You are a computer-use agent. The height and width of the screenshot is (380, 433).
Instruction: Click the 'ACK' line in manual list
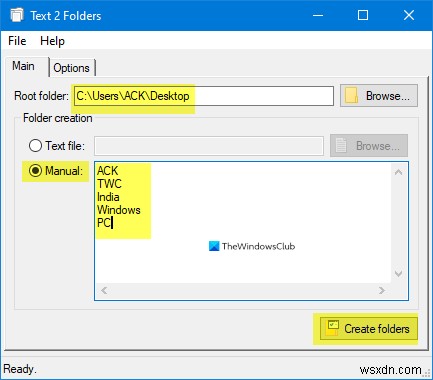pyautogui.click(x=107, y=171)
